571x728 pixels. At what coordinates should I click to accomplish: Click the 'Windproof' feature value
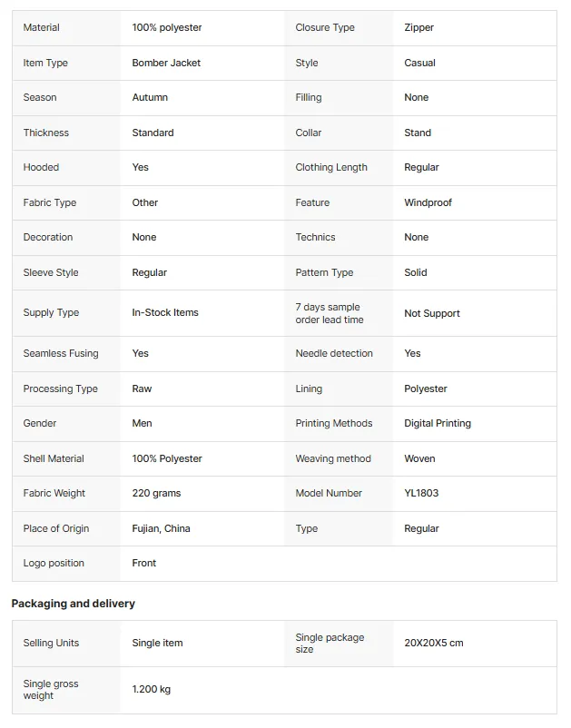[x=428, y=202]
